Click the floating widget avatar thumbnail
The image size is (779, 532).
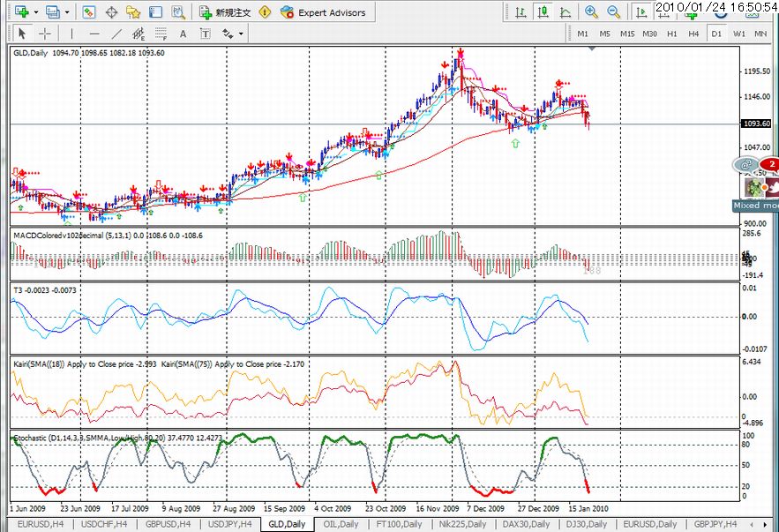tap(754, 187)
